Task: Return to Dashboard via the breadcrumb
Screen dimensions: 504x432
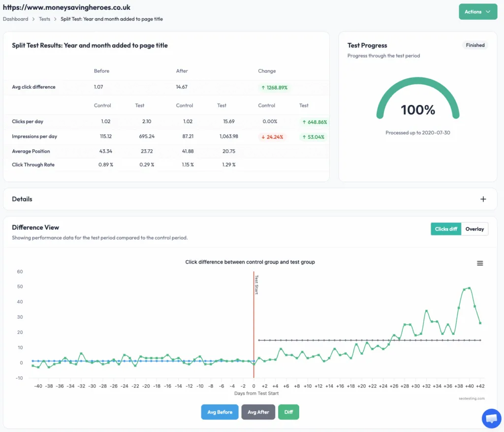Action: tap(15, 19)
